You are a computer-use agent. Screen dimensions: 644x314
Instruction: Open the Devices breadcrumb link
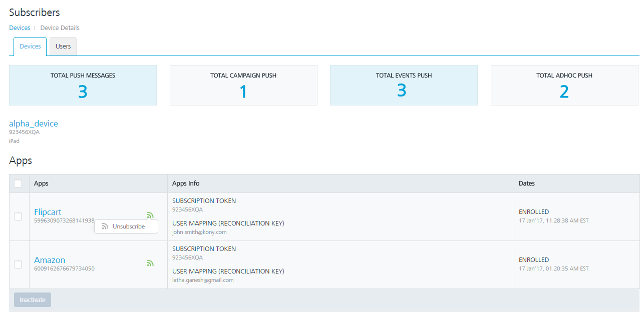point(20,28)
